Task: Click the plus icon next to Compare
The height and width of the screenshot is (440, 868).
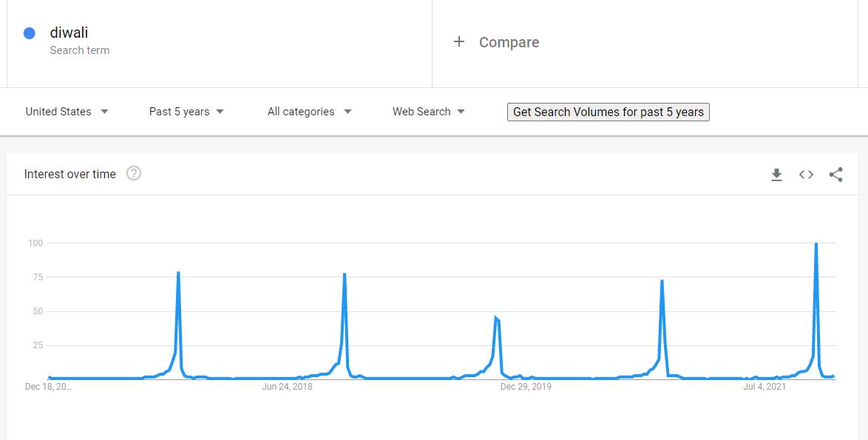Action: [x=459, y=41]
